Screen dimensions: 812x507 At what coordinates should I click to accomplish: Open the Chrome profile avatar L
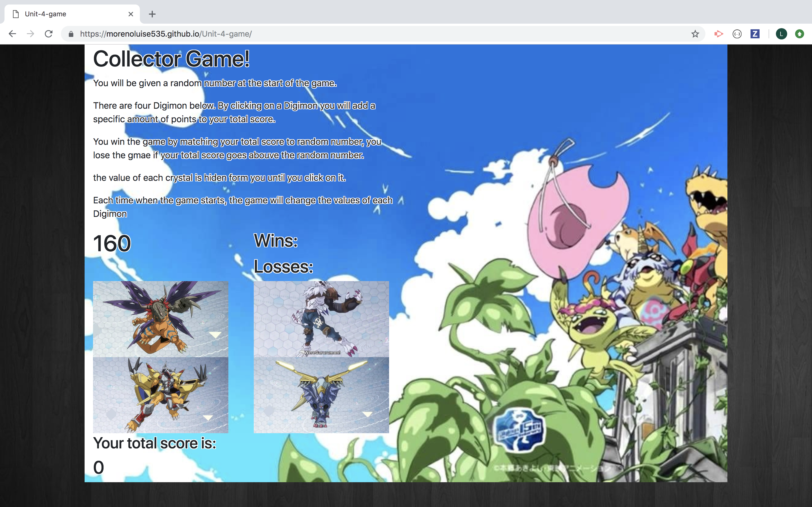(782, 34)
